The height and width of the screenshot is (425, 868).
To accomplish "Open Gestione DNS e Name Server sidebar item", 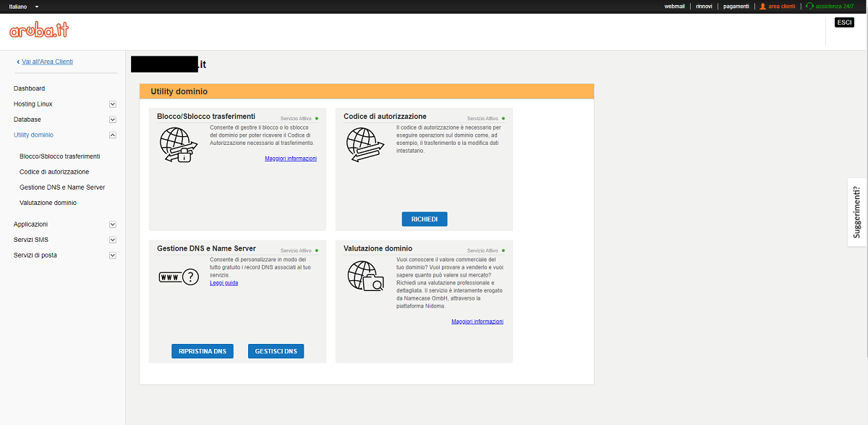I will coord(62,188).
